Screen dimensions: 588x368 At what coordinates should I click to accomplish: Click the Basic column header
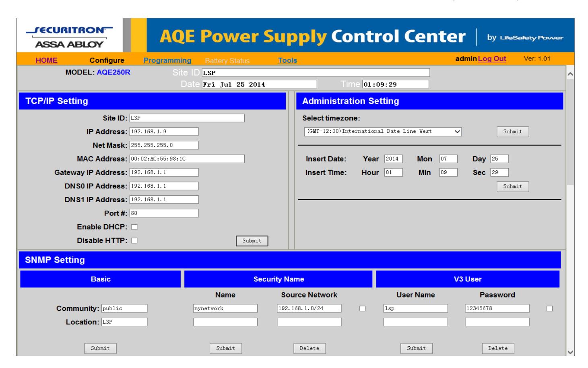click(x=101, y=279)
